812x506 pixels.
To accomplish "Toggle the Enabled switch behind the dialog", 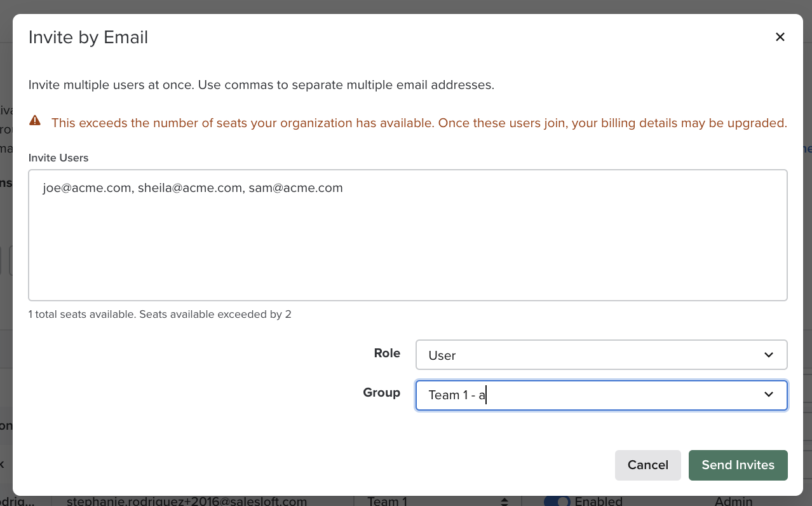I will [x=557, y=501].
